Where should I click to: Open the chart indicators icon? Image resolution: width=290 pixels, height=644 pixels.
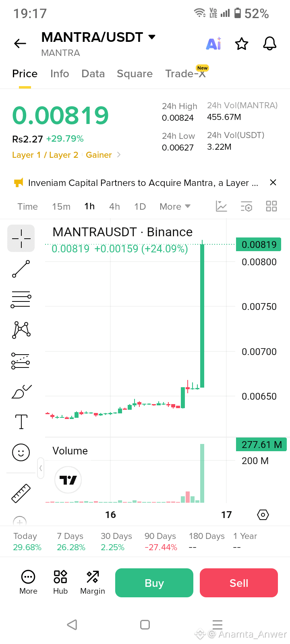tap(222, 206)
